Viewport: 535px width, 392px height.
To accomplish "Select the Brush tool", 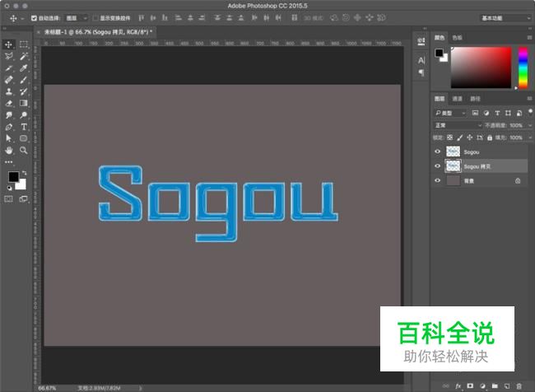I will [x=24, y=80].
